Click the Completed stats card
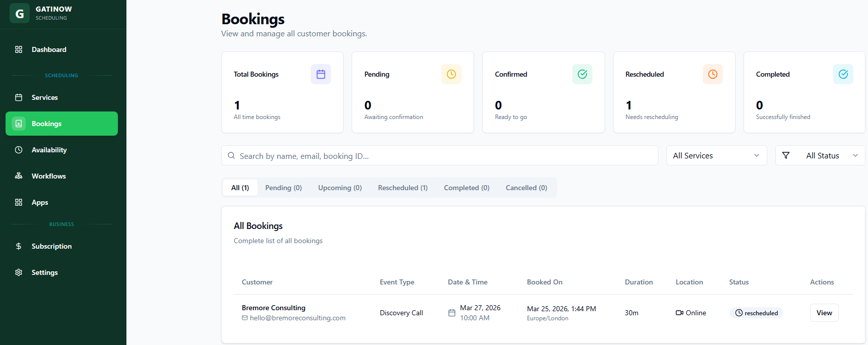This screenshot has width=868, height=345. pos(805,92)
